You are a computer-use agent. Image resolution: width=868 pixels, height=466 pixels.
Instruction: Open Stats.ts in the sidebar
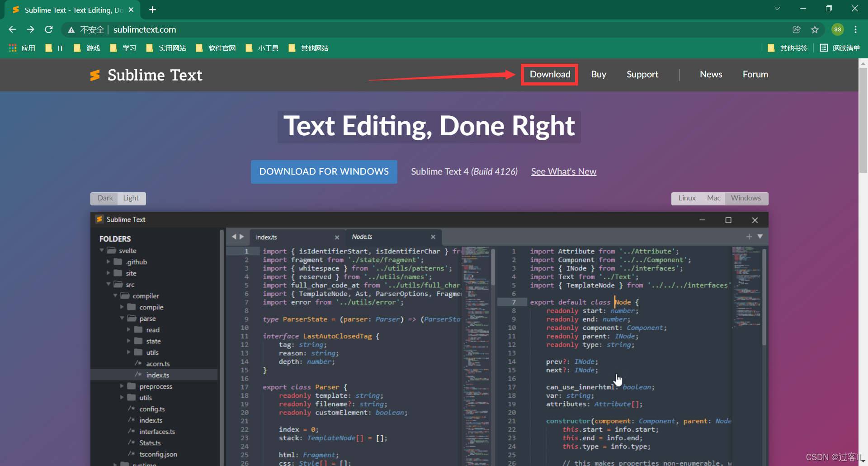(x=150, y=442)
